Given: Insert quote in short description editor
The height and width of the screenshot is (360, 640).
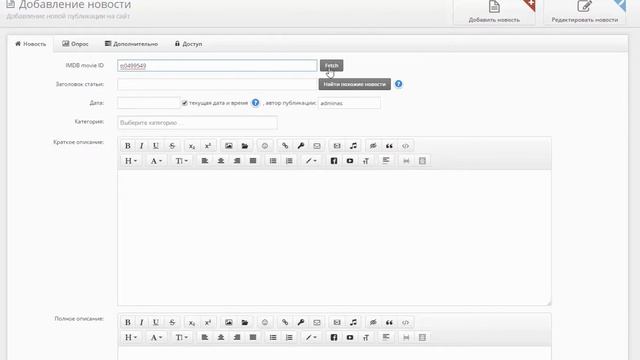Looking at the screenshot, I should [x=389, y=146].
